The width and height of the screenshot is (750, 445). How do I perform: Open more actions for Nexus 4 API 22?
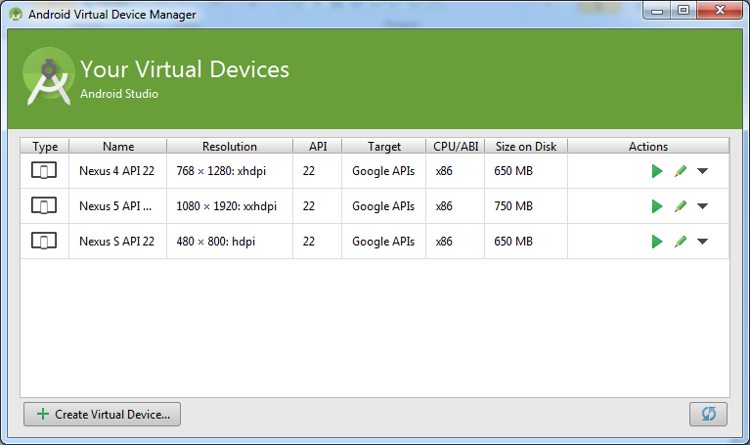[702, 171]
